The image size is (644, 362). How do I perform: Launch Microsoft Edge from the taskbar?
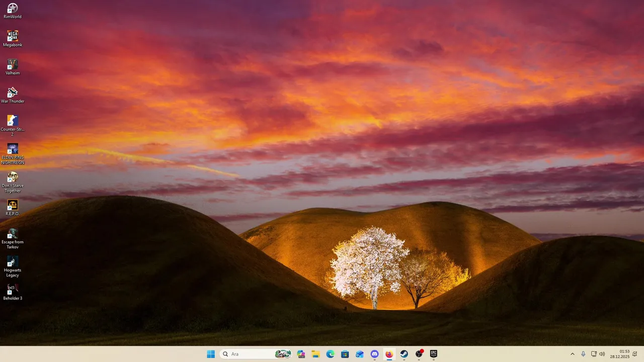coord(330,354)
